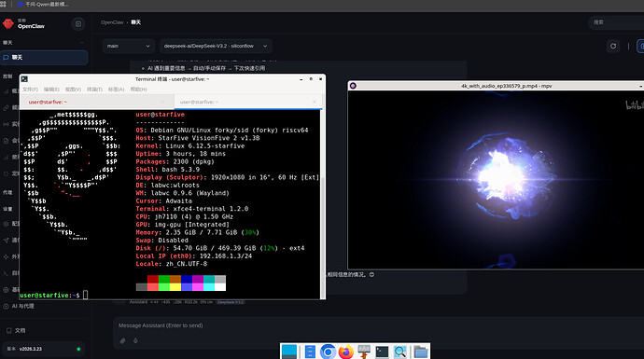Click the show desktop icon in the taskbar

[x=289, y=352]
